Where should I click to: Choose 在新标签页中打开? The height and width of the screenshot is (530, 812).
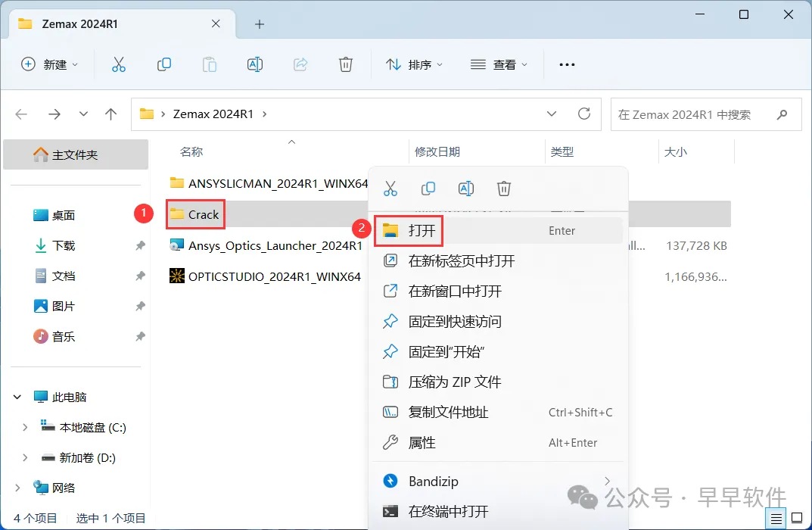coord(498,260)
